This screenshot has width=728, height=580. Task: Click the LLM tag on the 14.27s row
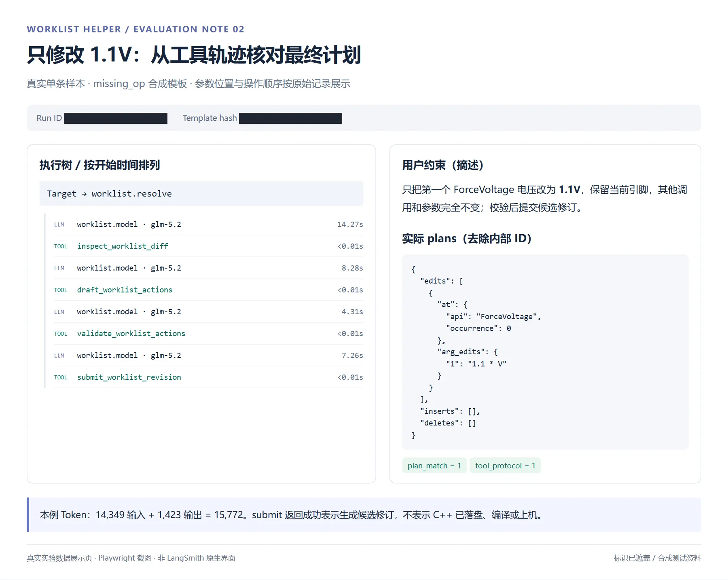tap(59, 224)
